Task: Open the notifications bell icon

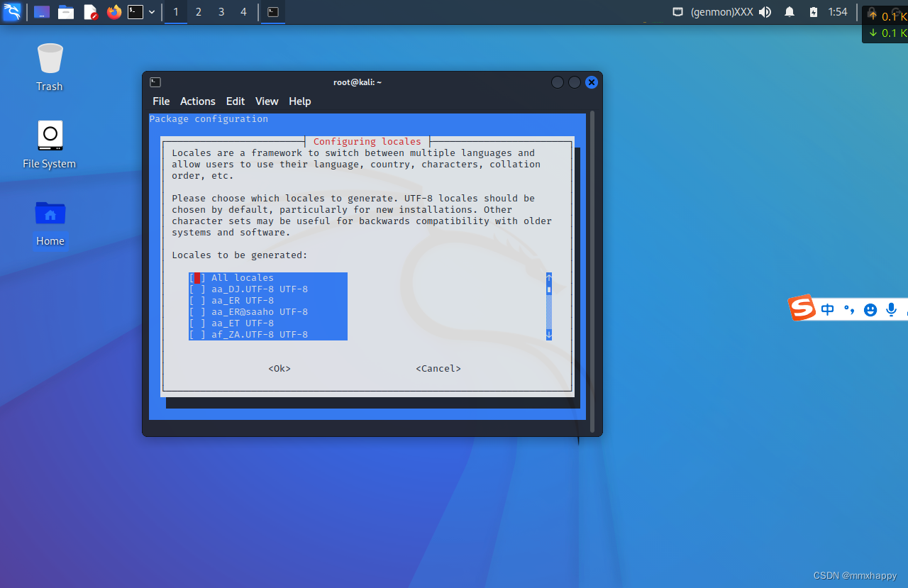Action: click(x=790, y=12)
